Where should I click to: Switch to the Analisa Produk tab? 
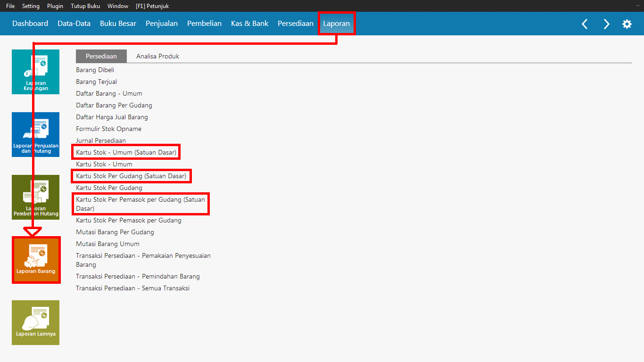pos(158,56)
